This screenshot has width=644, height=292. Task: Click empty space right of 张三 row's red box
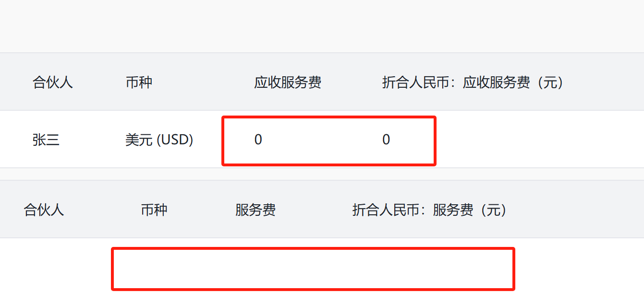538,140
